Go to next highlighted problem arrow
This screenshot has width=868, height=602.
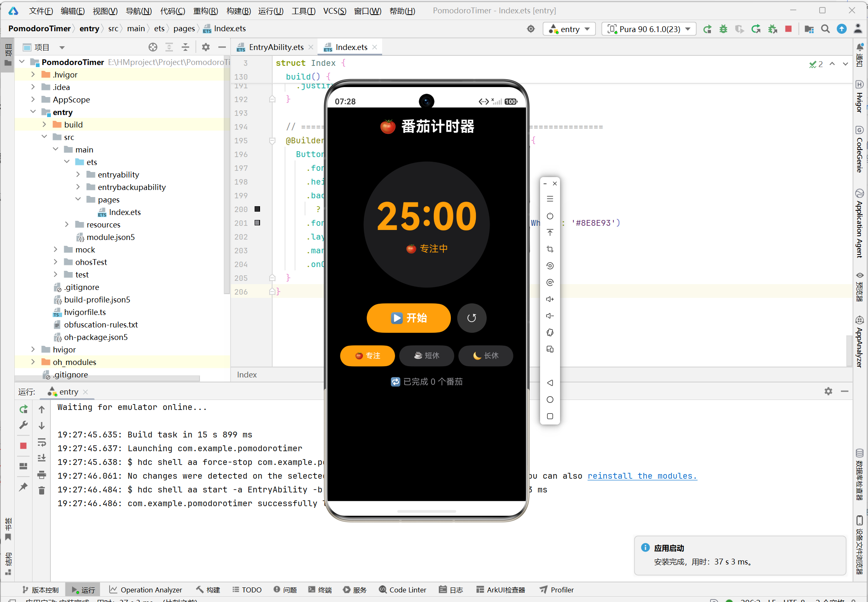point(845,64)
